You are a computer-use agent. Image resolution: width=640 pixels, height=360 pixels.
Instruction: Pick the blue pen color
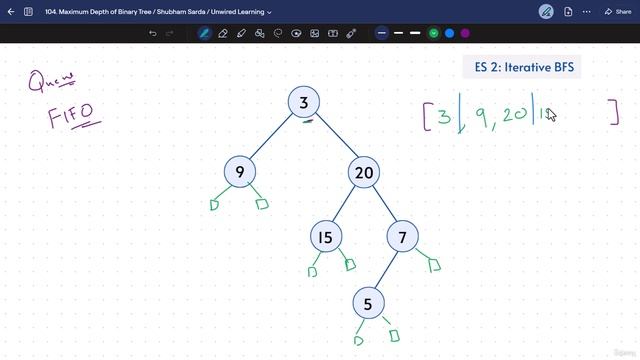point(449,33)
